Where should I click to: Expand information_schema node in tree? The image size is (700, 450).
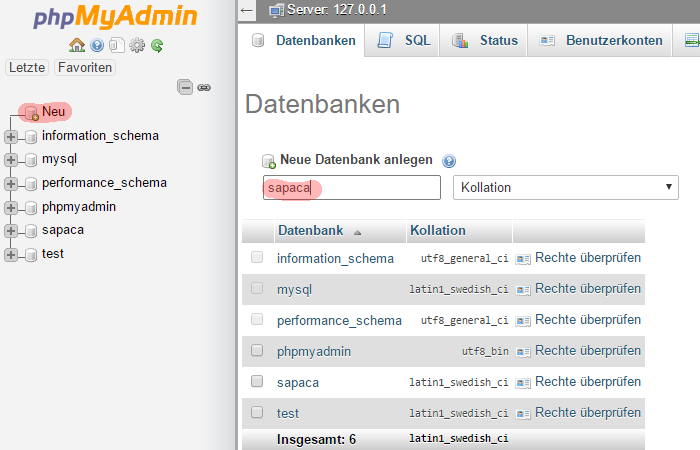click(11, 137)
